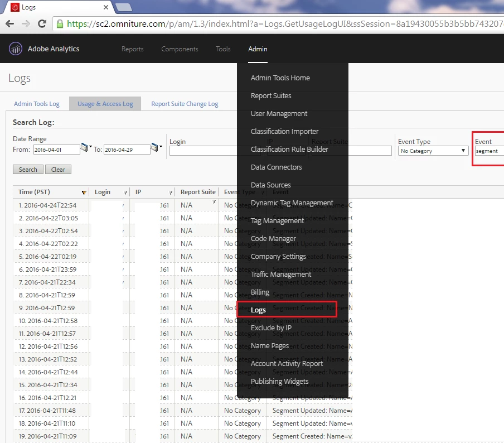The height and width of the screenshot is (443, 504).
Task: Switch to Usage & Access Log tab
Action: (x=105, y=104)
